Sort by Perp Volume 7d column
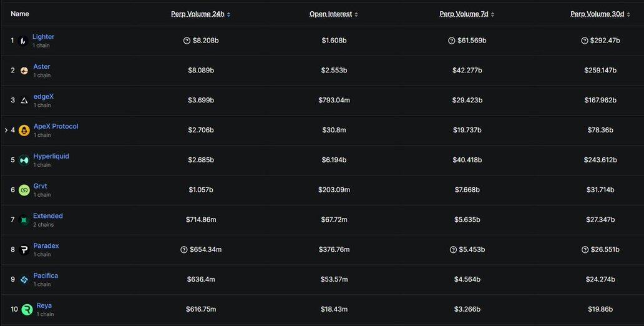Viewport: 644px width, 326px height. pyautogui.click(x=467, y=14)
